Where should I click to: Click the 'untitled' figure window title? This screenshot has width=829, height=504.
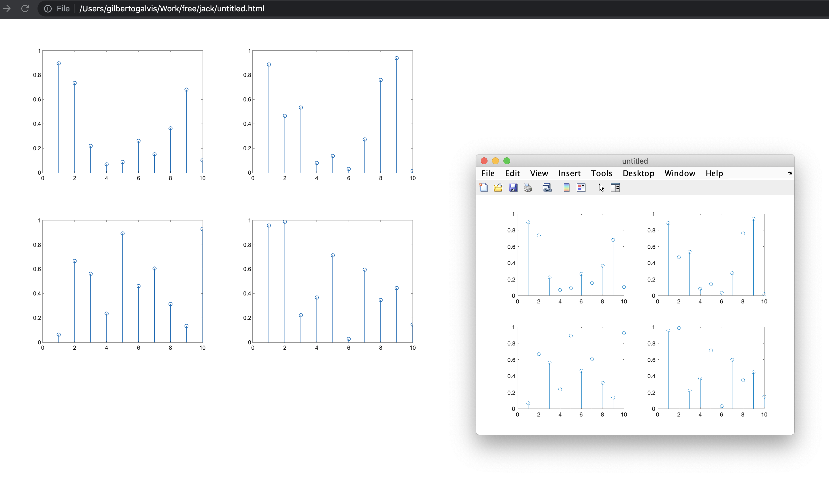point(635,161)
